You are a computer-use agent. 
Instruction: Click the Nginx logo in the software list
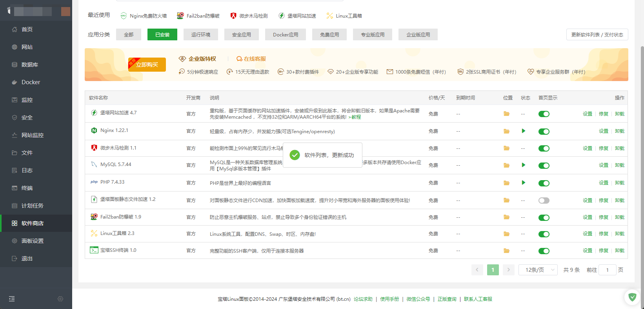tap(94, 130)
